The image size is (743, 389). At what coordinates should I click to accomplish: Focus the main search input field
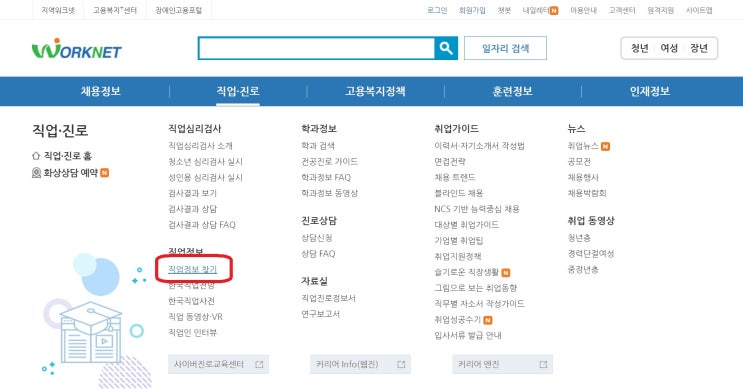(x=317, y=48)
